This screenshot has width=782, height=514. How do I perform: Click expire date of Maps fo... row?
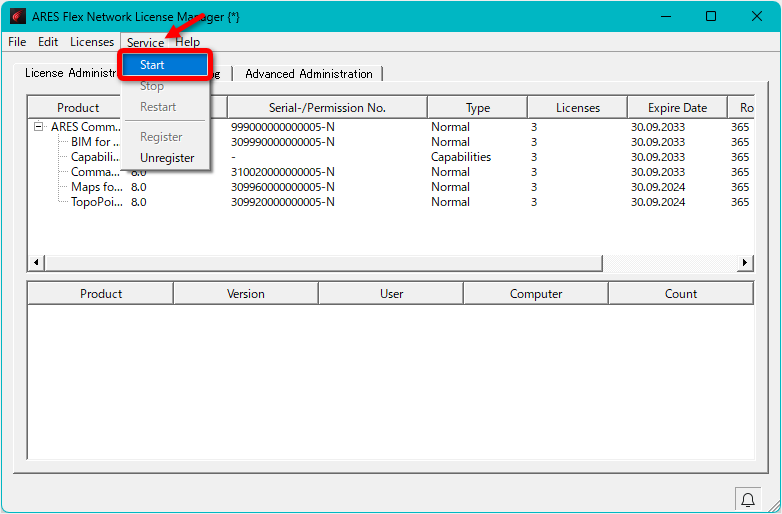658,186
